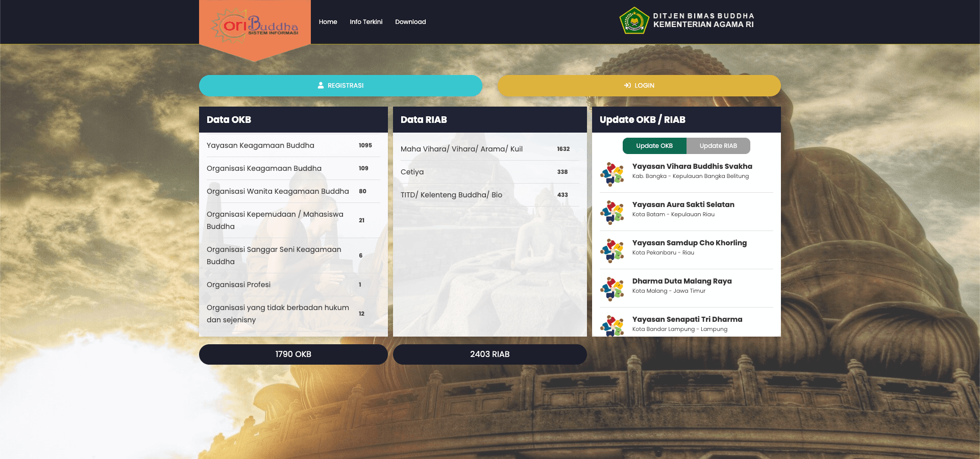This screenshot has height=459, width=980.
Task: Click icon beside Yayasan Senapati Tri Dharma
Action: click(x=612, y=325)
